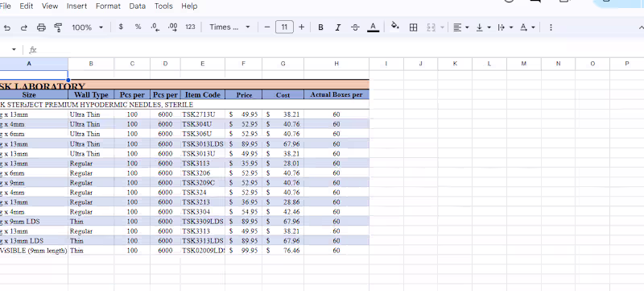The width and height of the screenshot is (644, 291).
Task: Open horizontal align dropdown
Action: coord(461,27)
